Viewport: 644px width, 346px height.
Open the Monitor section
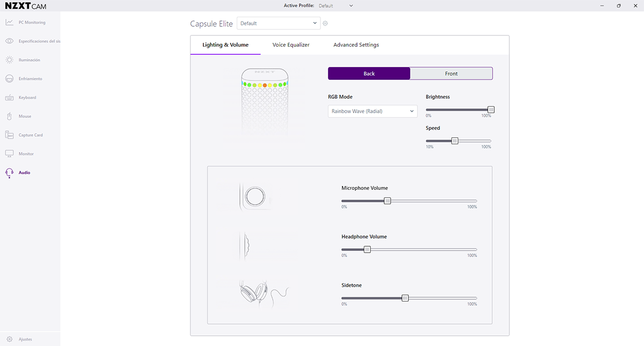(30, 154)
